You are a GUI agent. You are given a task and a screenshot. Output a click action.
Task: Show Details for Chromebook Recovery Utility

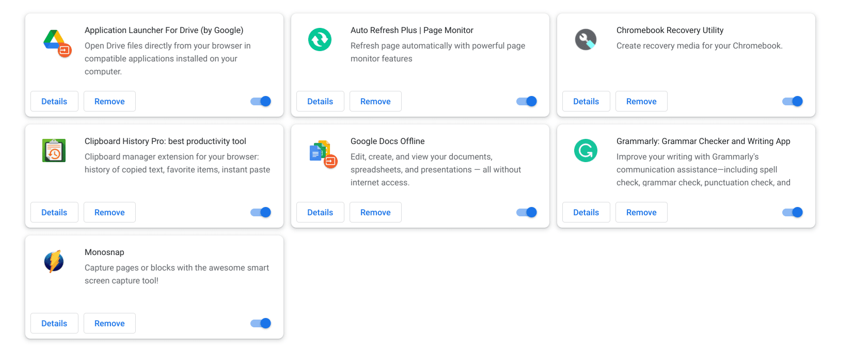[586, 101]
